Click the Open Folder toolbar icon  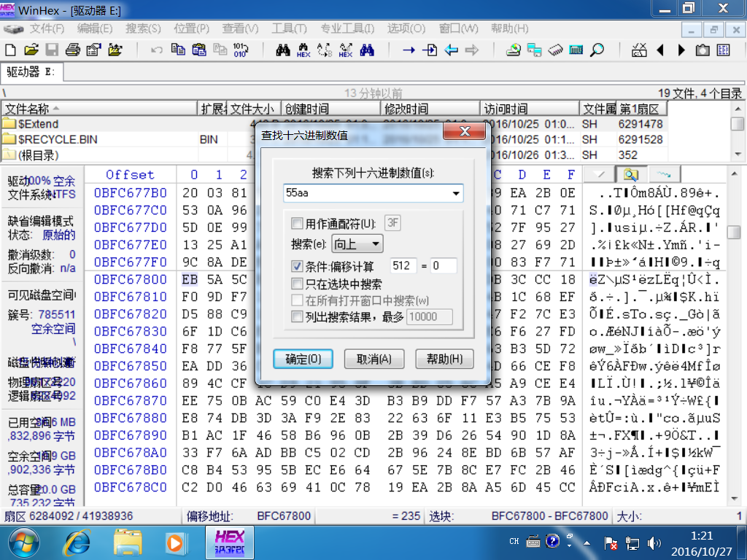click(x=115, y=50)
